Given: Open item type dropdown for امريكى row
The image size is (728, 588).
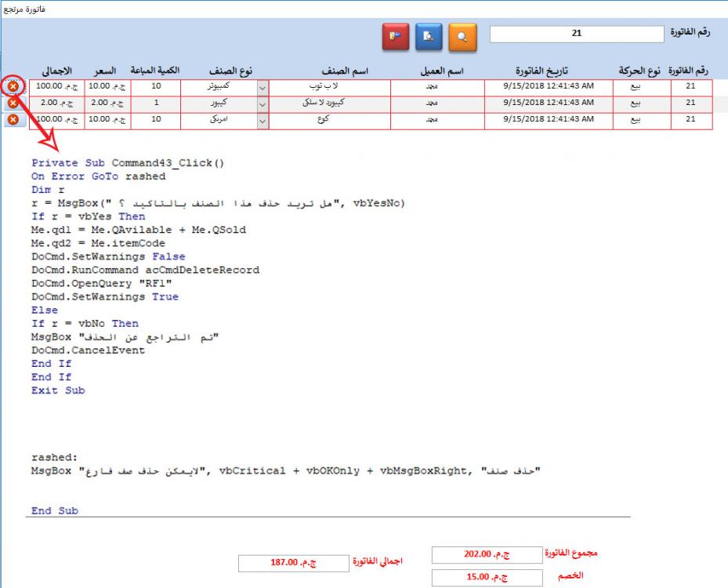Looking at the screenshot, I should [263, 120].
